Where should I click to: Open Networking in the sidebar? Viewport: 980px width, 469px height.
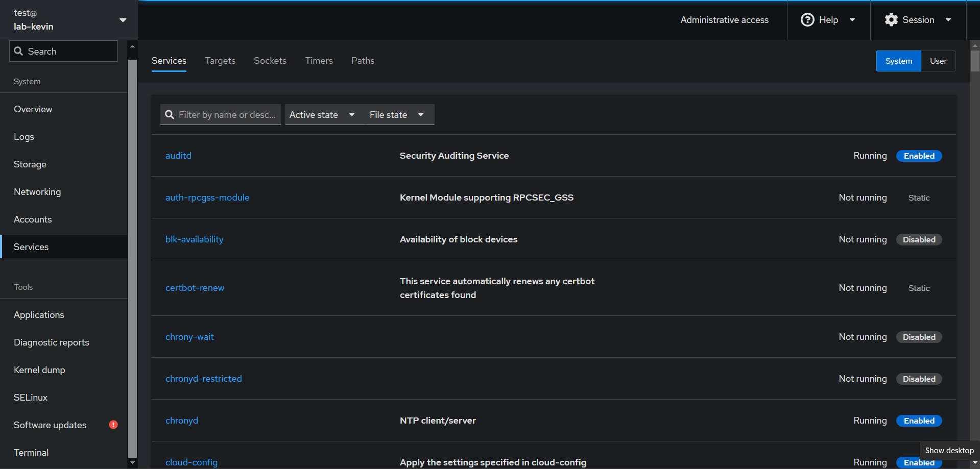pyautogui.click(x=37, y=192)
